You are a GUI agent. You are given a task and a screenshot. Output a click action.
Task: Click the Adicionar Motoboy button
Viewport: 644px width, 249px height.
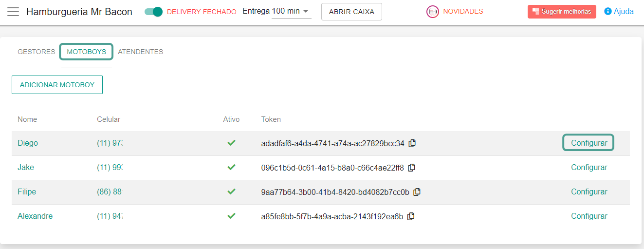(x=57, y=85)
